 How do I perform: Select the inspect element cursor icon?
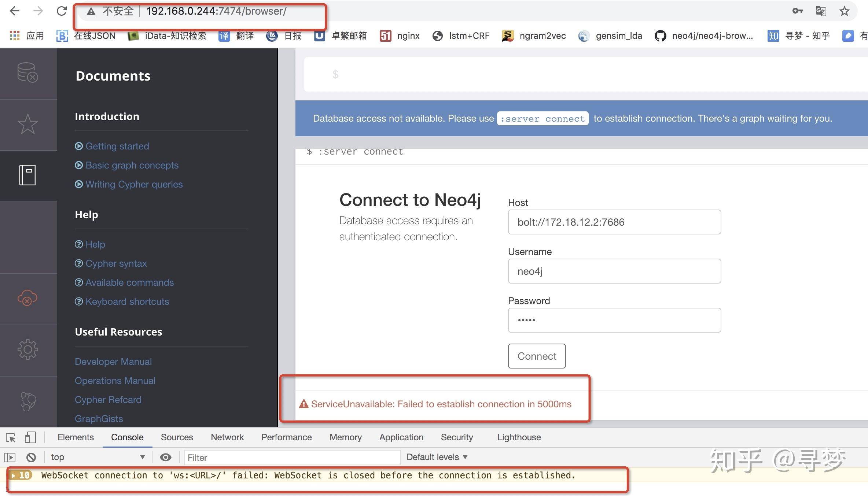(10, 438)
